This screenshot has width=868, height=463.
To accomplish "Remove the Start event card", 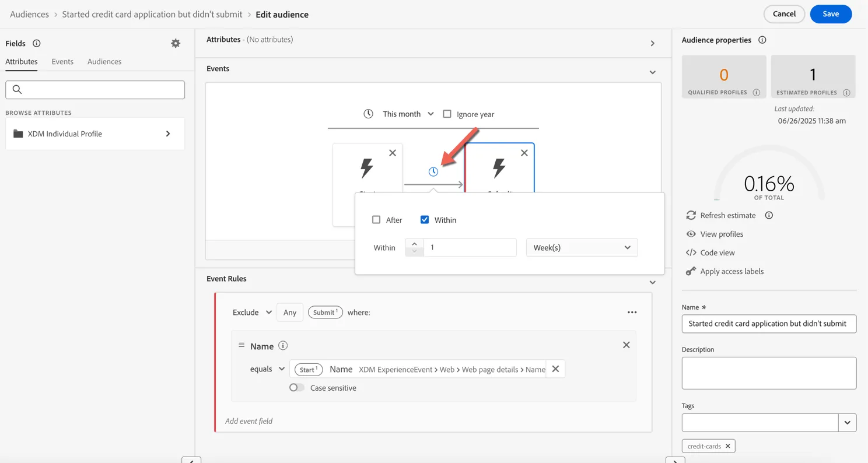I will pos(393,153).
